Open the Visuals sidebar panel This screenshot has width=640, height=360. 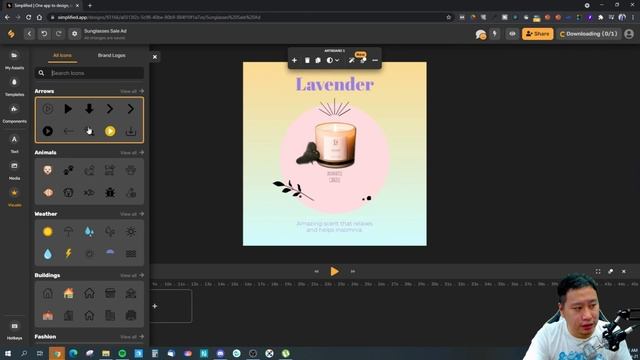click(14, 198)
